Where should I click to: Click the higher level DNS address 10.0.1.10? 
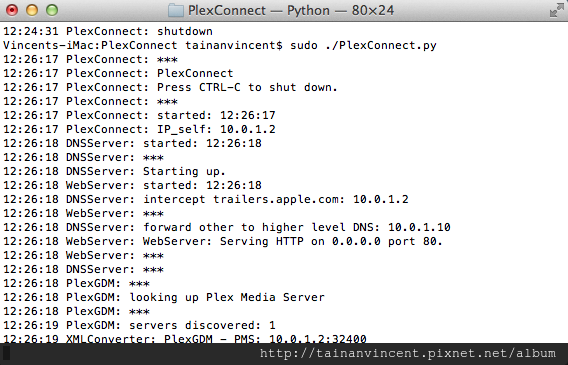click(x=419, y=228)
